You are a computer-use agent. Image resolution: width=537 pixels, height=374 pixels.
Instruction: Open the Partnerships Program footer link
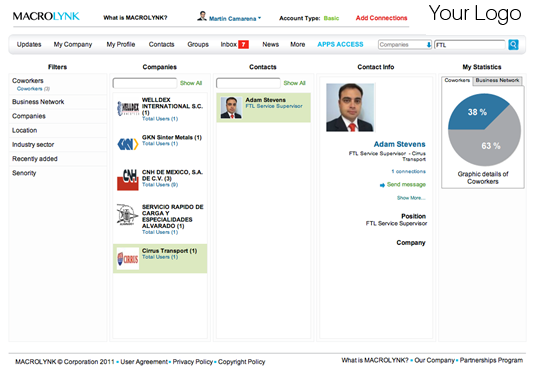491,360
